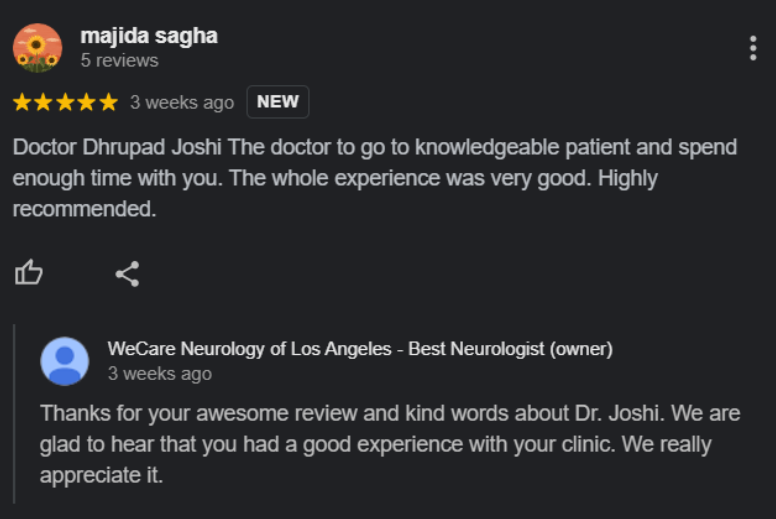The image size is (776, 519).
Task: Click the blue owner profile avatar icon
Action: pyautogui.click(x=64, y=361)
